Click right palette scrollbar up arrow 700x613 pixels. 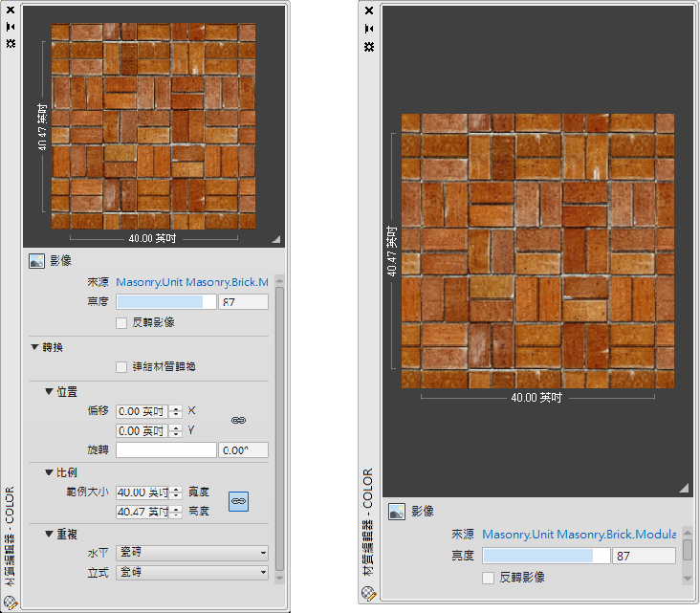click(x=688, y=533)
